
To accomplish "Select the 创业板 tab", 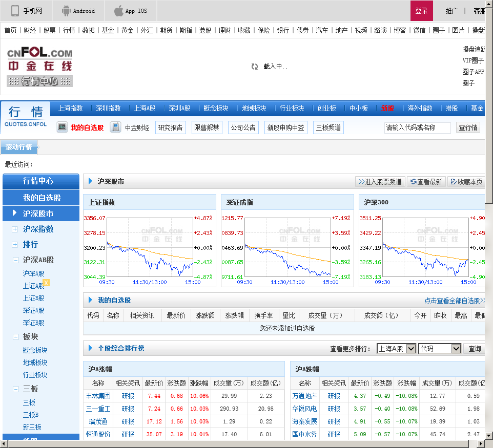I will click(326, 108).
